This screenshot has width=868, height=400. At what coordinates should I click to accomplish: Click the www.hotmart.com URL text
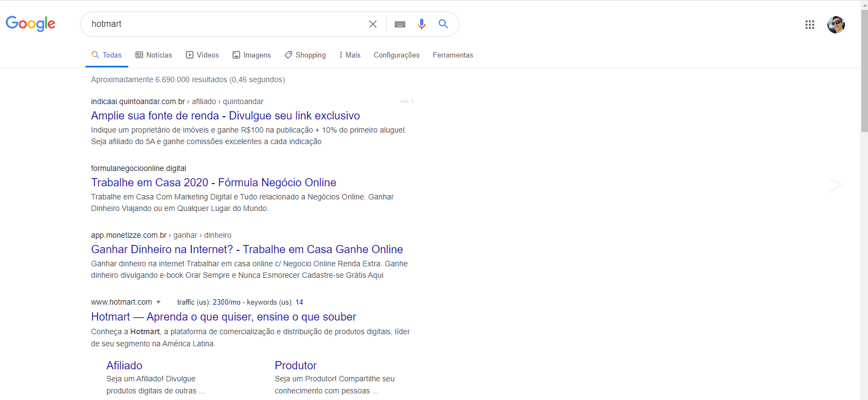(x=121, y=302)
